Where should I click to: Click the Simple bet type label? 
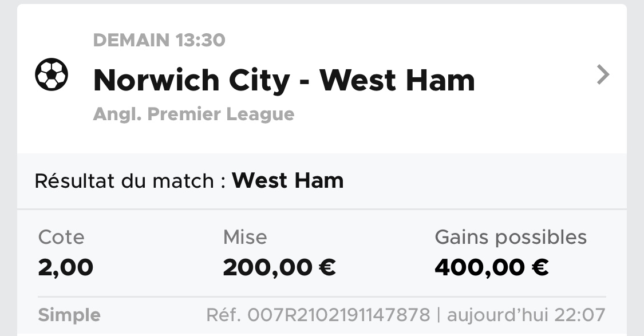tap(69, 315)
